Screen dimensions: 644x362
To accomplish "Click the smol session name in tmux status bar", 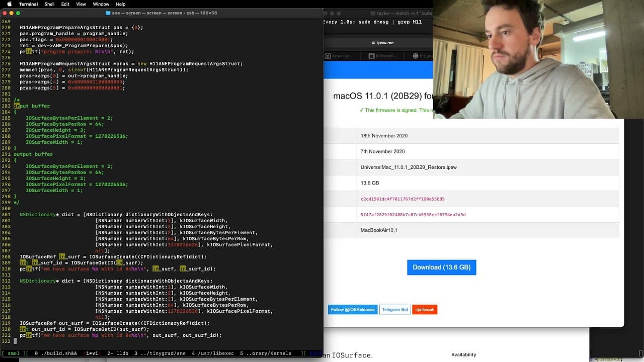I will pyautogui.click(x=13, y=353).
